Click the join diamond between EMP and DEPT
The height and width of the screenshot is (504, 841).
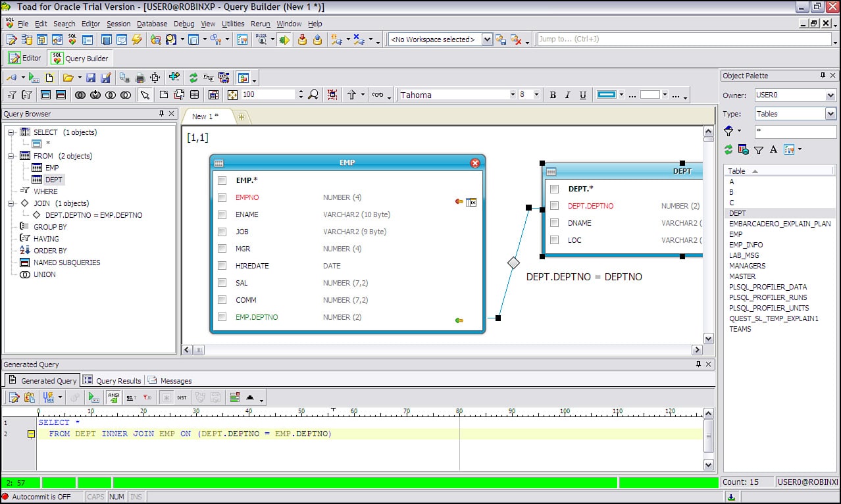pyautogui.click(x=513, y=263)
